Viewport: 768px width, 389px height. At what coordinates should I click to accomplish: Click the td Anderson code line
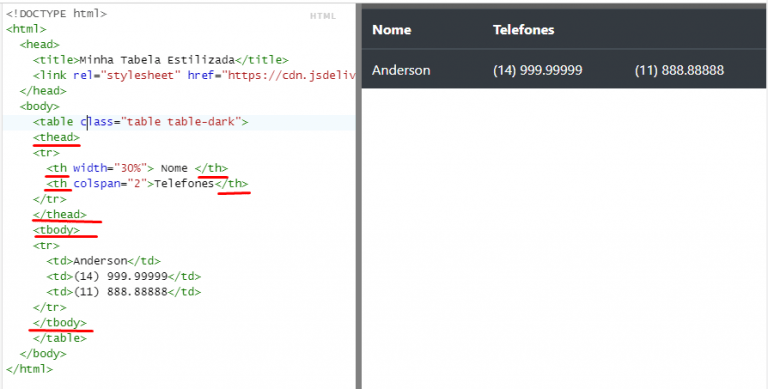pos(103,261)
